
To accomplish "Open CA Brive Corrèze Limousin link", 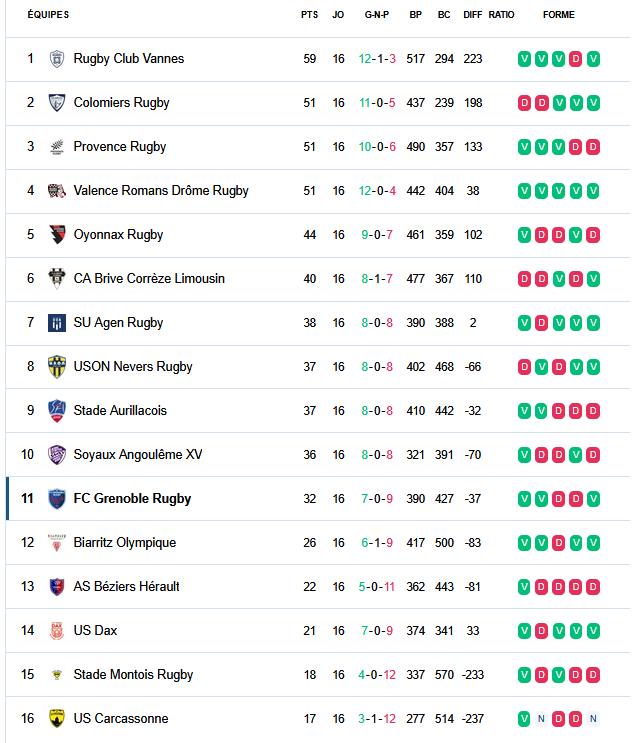I will pos(149,279).
